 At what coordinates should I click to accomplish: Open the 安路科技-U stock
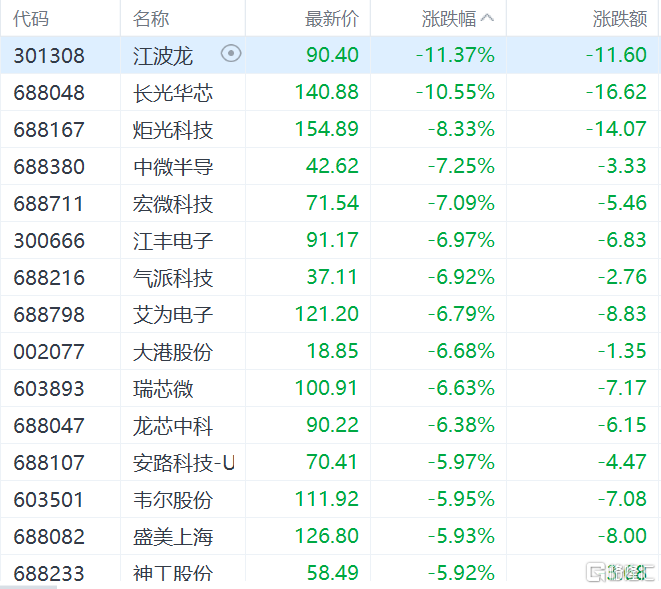click(x=183, y=463)
